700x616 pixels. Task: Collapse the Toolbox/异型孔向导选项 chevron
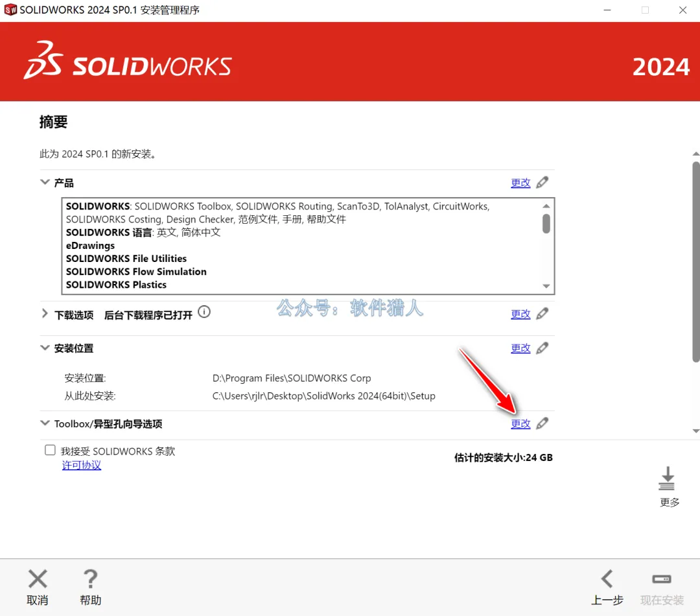click(45, 423)
